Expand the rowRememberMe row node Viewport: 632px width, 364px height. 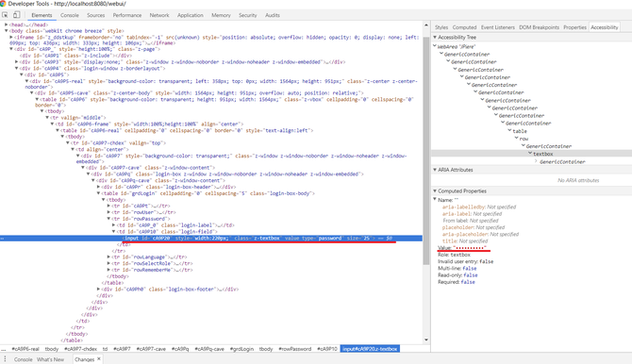click(x=108, y=270)
